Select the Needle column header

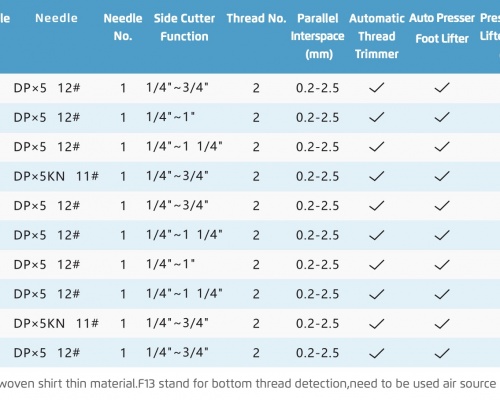pos(56,18)
